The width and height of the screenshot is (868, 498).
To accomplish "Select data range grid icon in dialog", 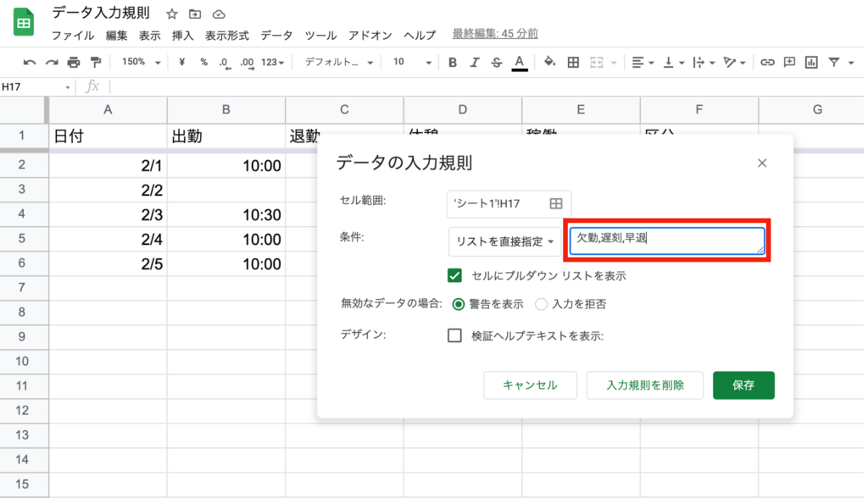I will (x=556, y=203).
